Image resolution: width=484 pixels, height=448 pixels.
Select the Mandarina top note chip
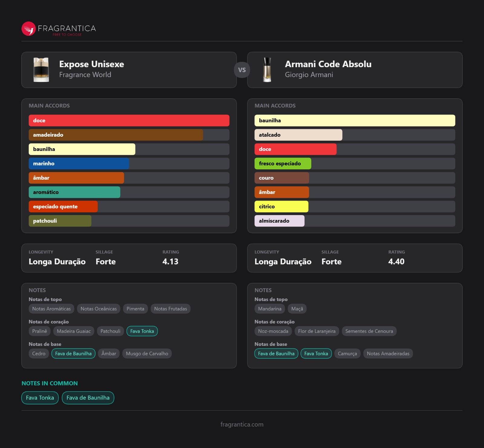tap(270, 309)
